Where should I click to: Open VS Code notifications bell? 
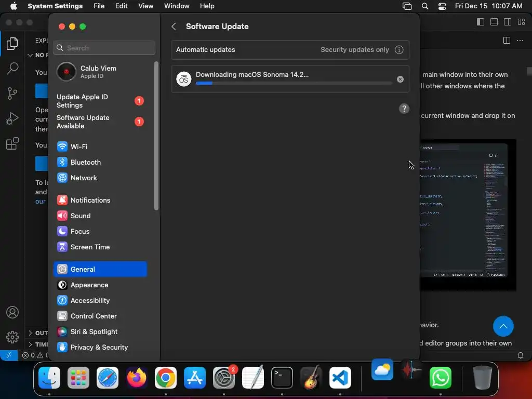coord(521,355)
